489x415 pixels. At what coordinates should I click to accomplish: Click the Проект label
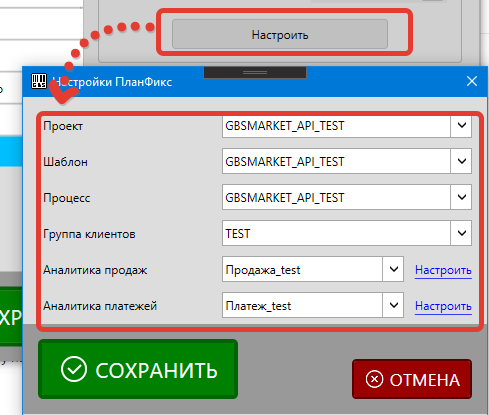[x=63, y=126]
